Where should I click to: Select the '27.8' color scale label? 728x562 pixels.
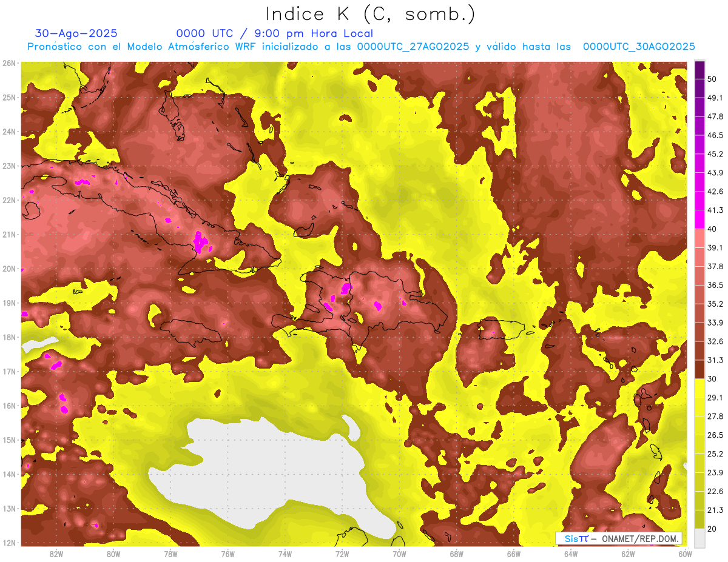[715, 416]
